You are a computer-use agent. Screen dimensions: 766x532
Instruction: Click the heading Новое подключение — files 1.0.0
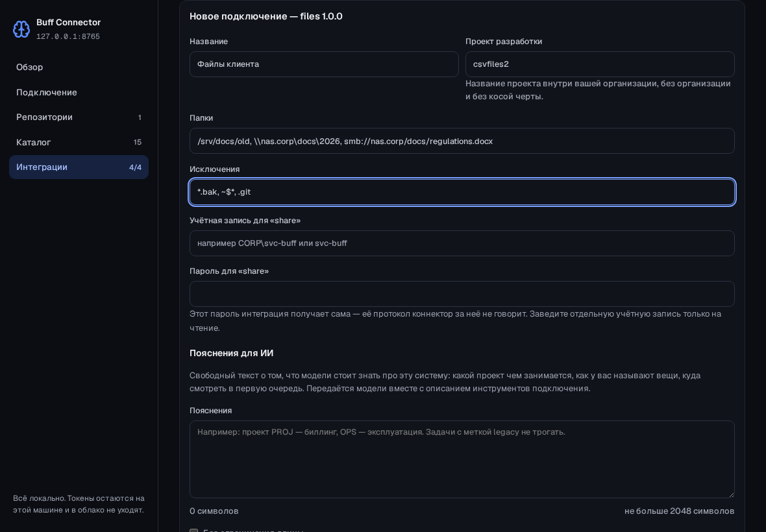coord(266,16)
